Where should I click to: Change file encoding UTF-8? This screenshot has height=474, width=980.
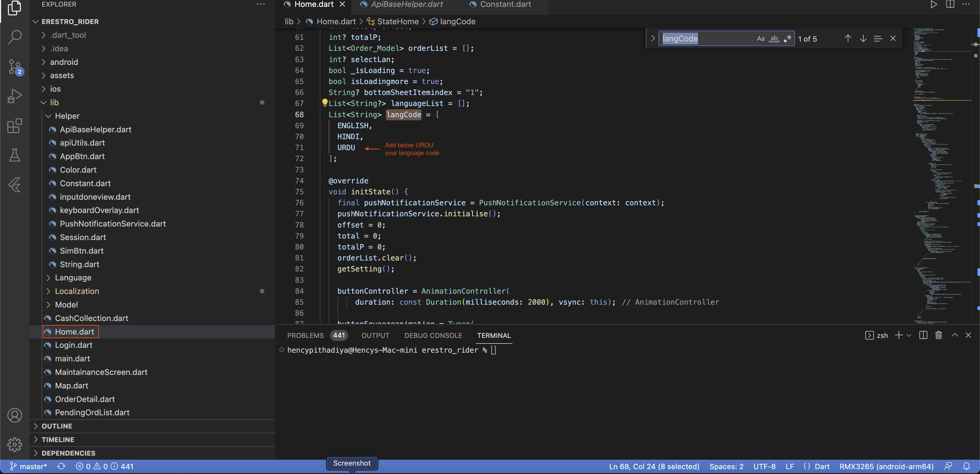click(x=764, y=466)
